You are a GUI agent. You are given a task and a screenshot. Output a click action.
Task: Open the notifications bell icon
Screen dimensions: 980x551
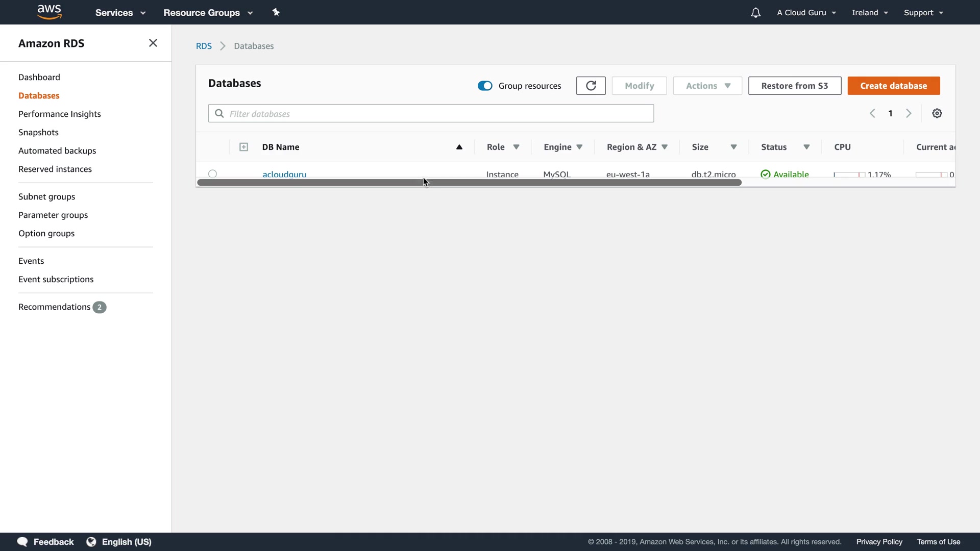755,13
